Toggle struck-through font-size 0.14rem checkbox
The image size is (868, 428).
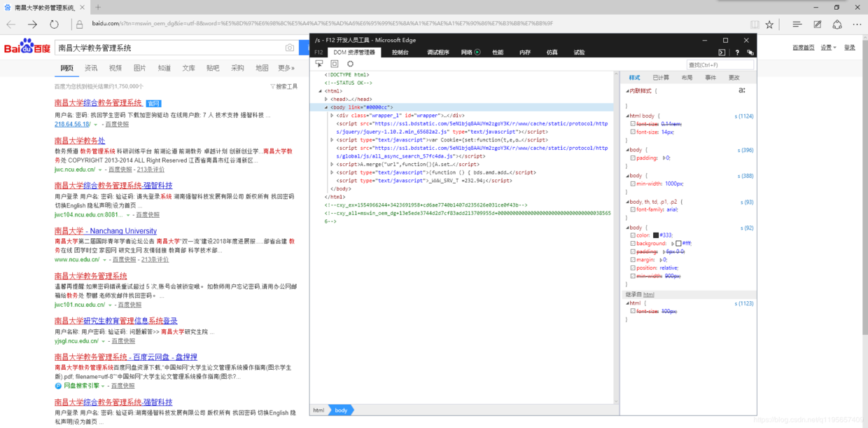click(633, 124)
